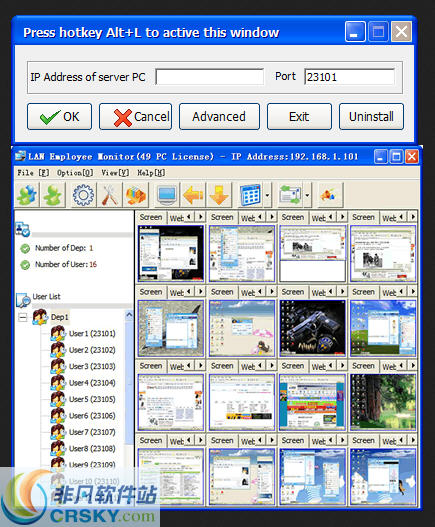Click the Port field showing 23101
This screenshot has height=527, width=435.
click(x=349, y=77)
